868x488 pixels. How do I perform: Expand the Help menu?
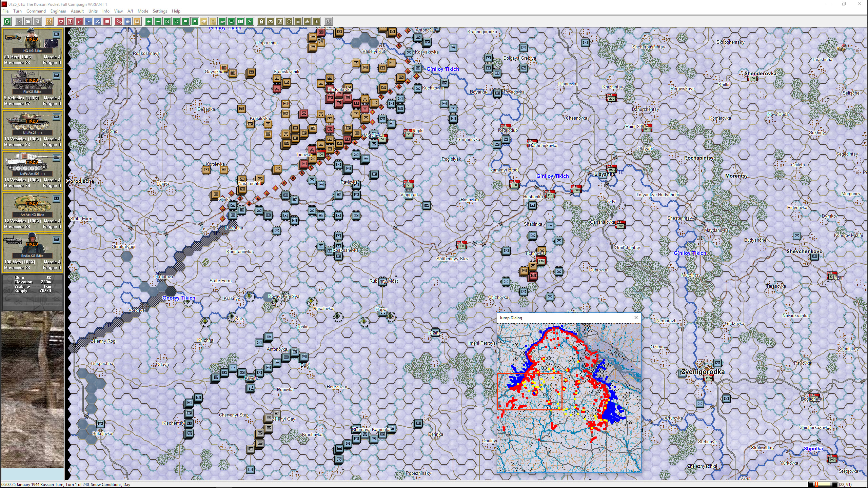click(x=176, y=11)
